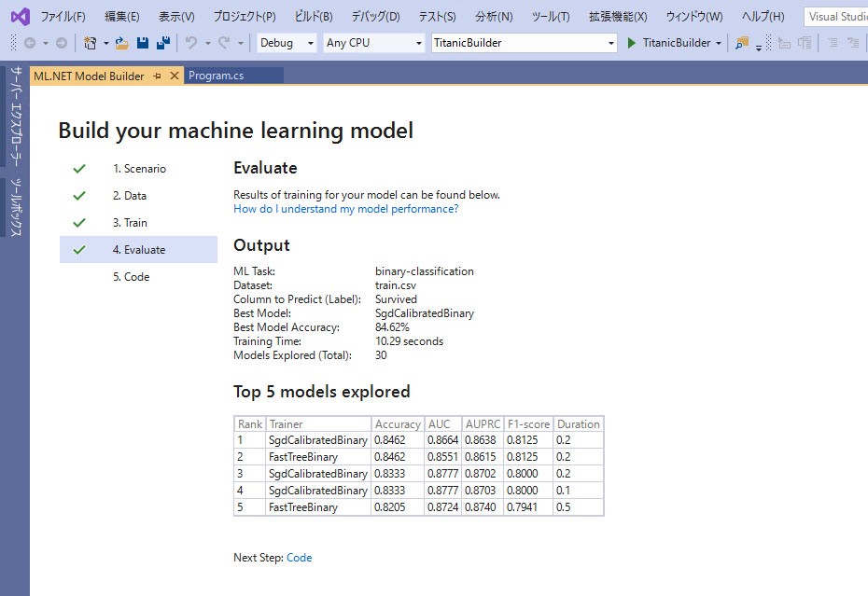Viewport: 868px width, 596px height.
Task: Click the Duration column header
Action: click(x=579, y=423)
